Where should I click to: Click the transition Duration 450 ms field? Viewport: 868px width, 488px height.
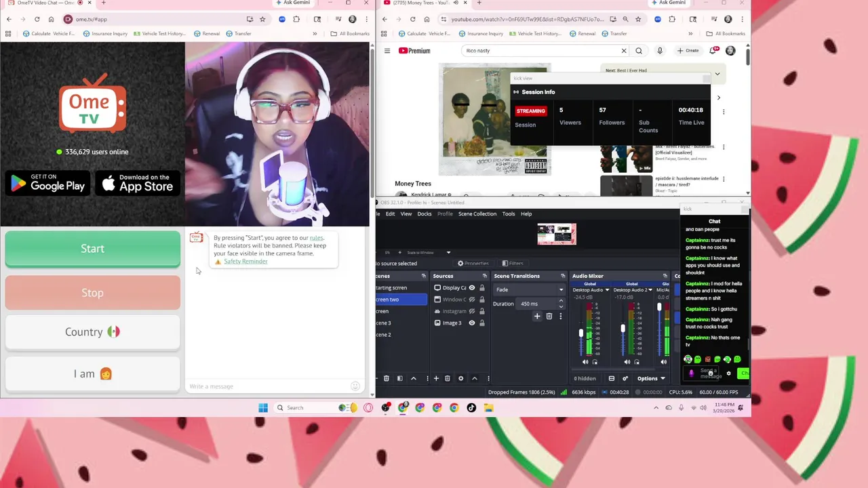[x=540, y=304]
